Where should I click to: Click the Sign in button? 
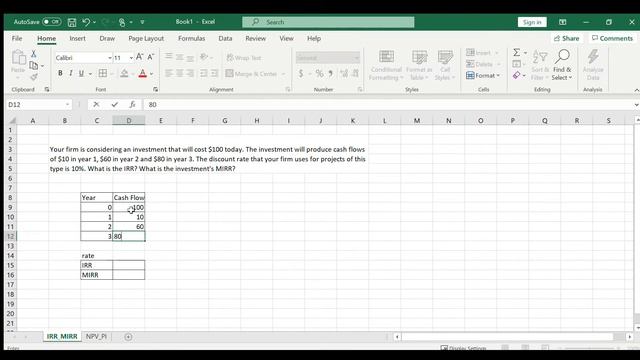coord(532,22)
